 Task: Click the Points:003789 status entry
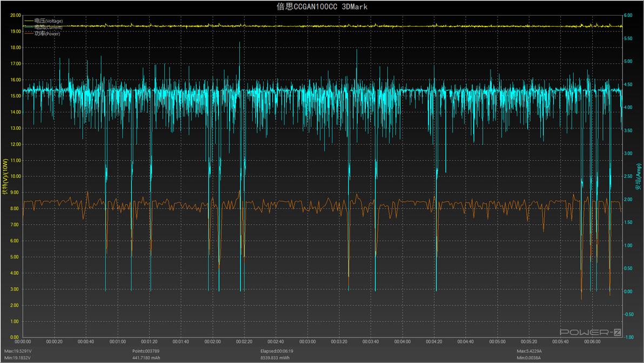(146, 351)
